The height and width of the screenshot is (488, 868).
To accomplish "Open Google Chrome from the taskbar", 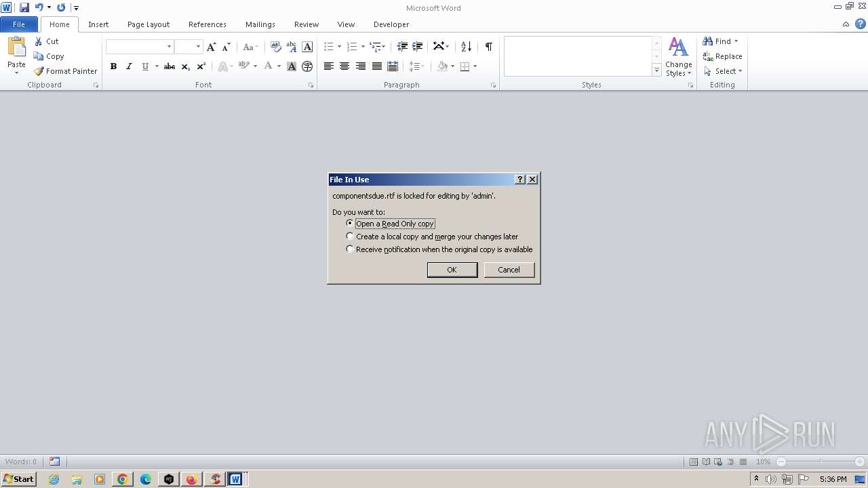I will pos(123,479).
